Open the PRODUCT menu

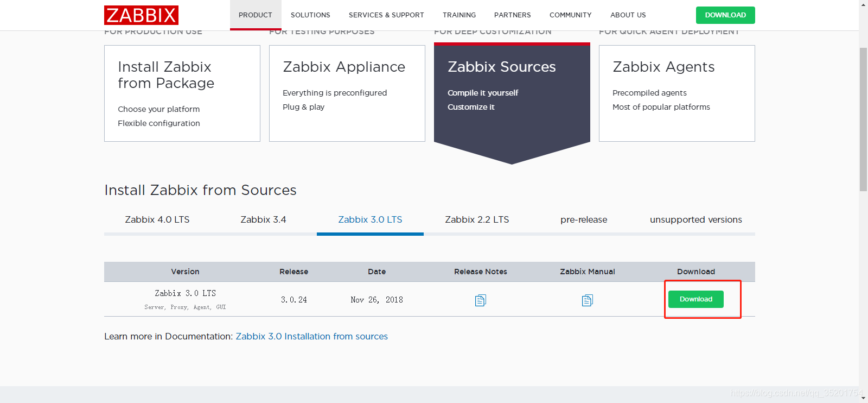pos(256,15)
